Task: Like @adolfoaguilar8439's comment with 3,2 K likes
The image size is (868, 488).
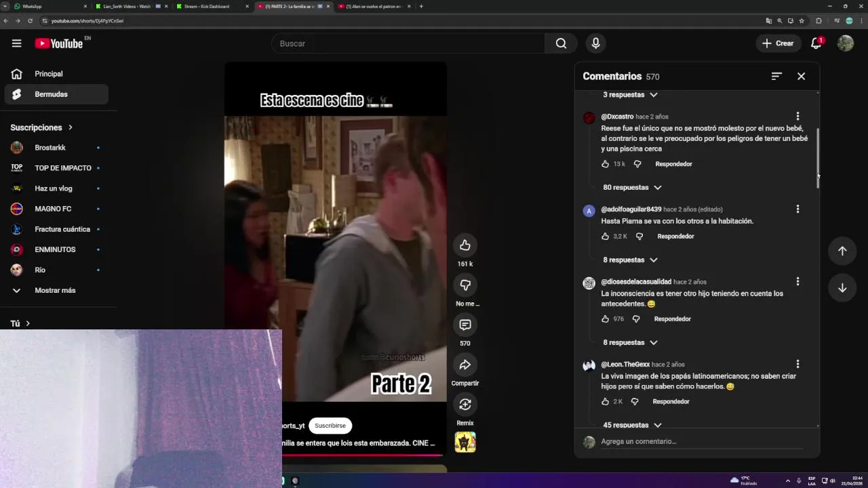Action: coord(606,237)
